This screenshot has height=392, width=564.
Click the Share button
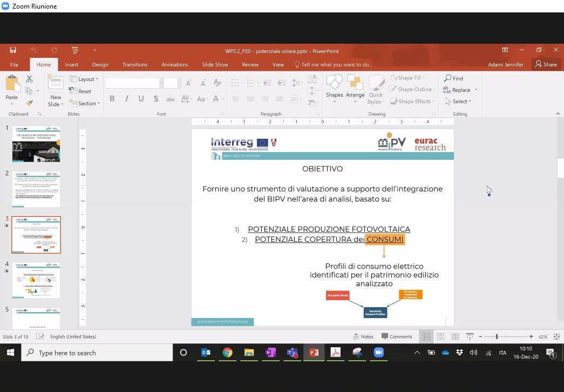pos(546,64)
